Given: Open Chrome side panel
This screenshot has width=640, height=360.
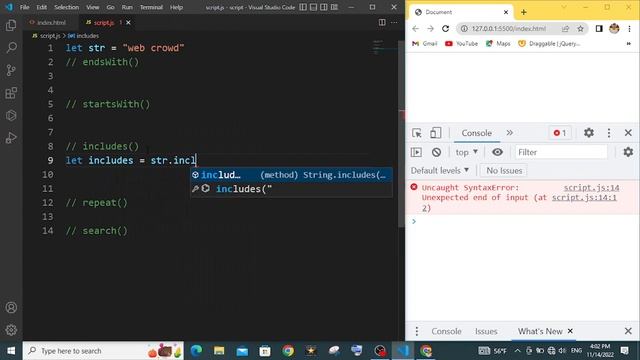Looking at the screenshot, I should 599,29.
